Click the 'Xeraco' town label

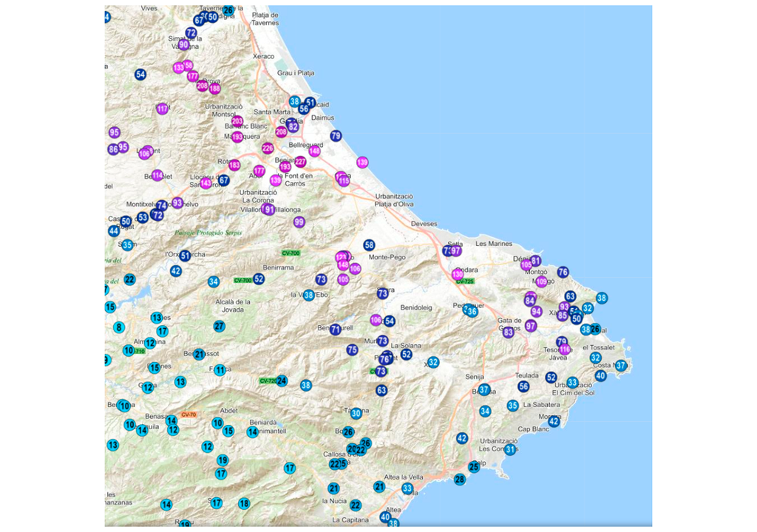click(x=264, y=56)
